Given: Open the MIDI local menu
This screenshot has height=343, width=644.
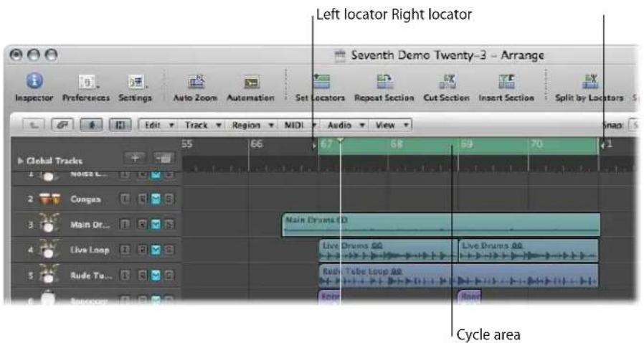Looking at the screenshot, I should tap(300, 125).
